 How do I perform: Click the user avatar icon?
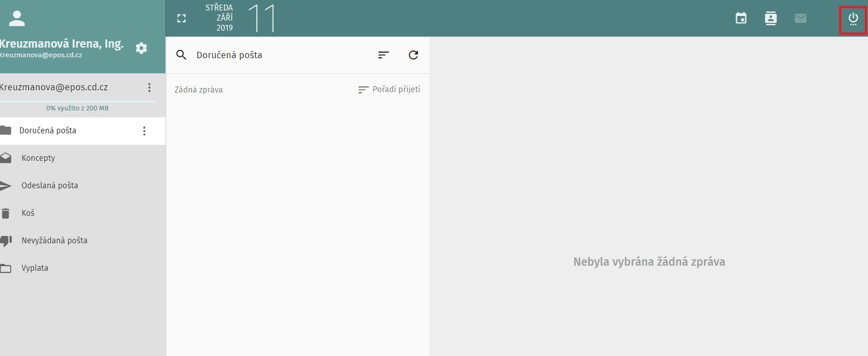point(17,18)
